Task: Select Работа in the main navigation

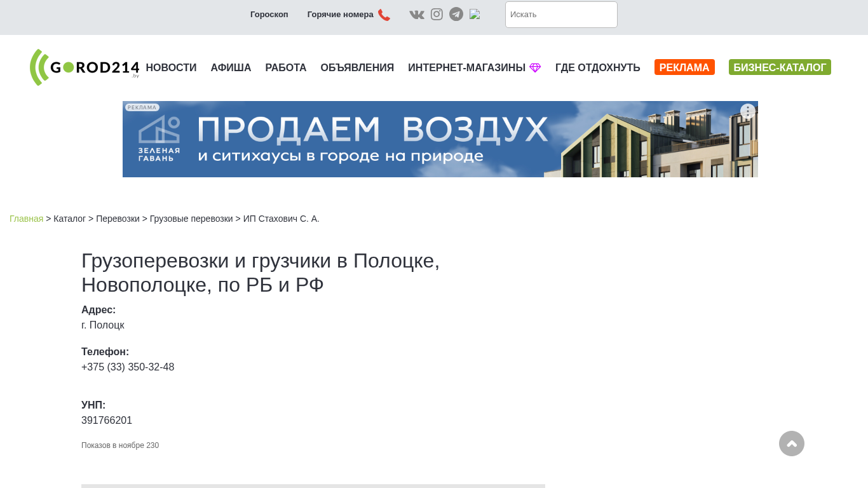Action: (286, 67)
